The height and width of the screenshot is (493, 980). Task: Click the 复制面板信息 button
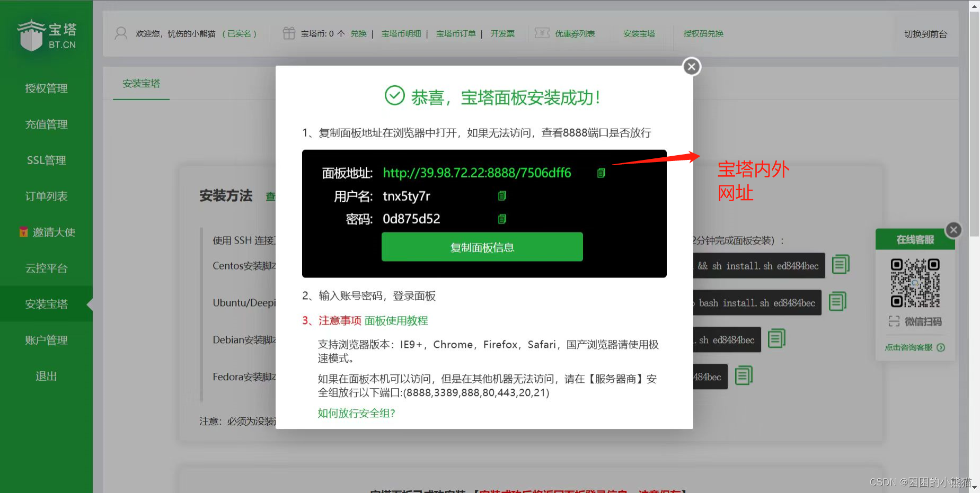(x=482, y=247)
